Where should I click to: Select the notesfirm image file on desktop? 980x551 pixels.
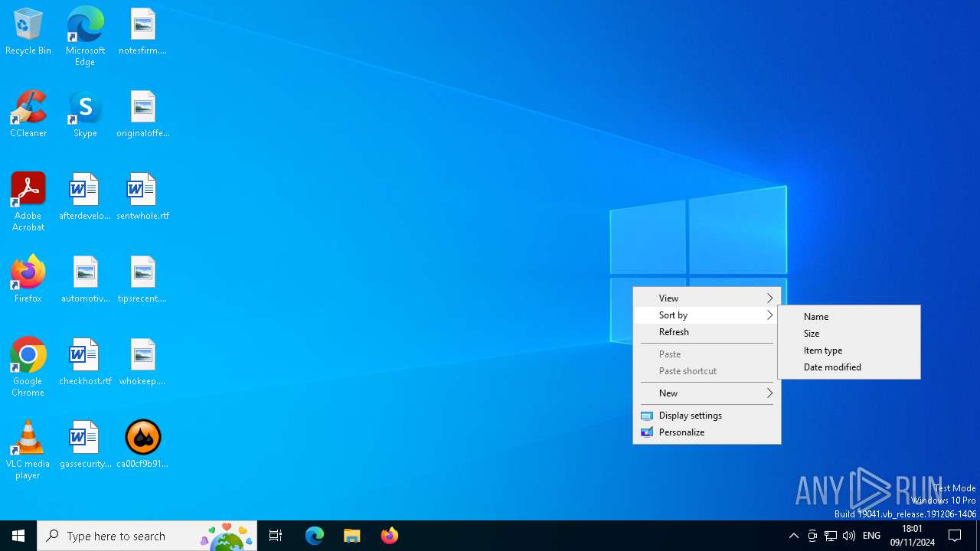(142, 32)
